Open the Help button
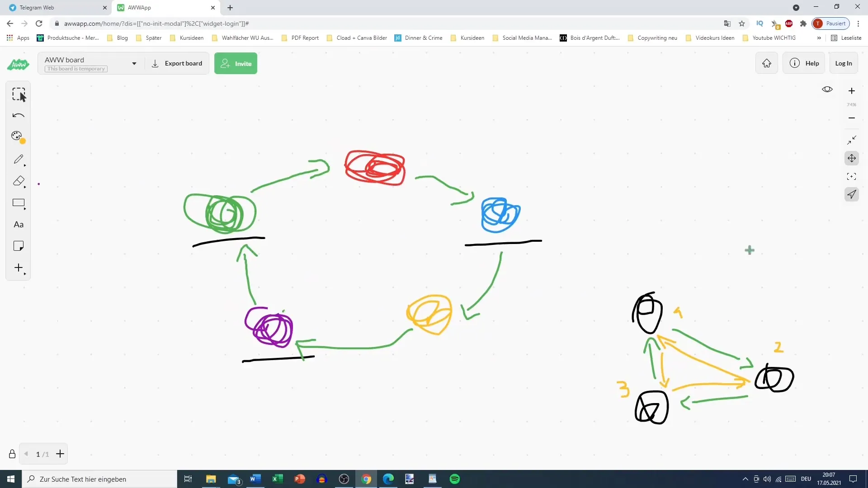This screenshot has height=488, width=868. [804, 63]
